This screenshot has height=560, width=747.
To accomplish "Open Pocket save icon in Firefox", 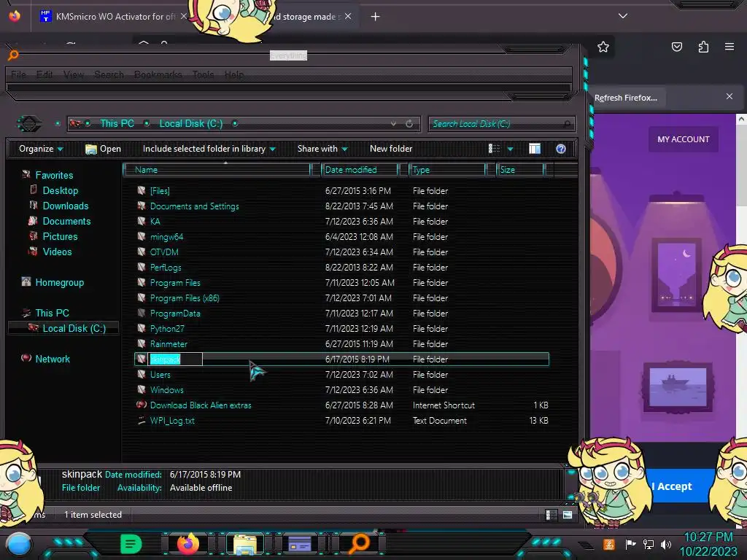I will click(676, 47).
